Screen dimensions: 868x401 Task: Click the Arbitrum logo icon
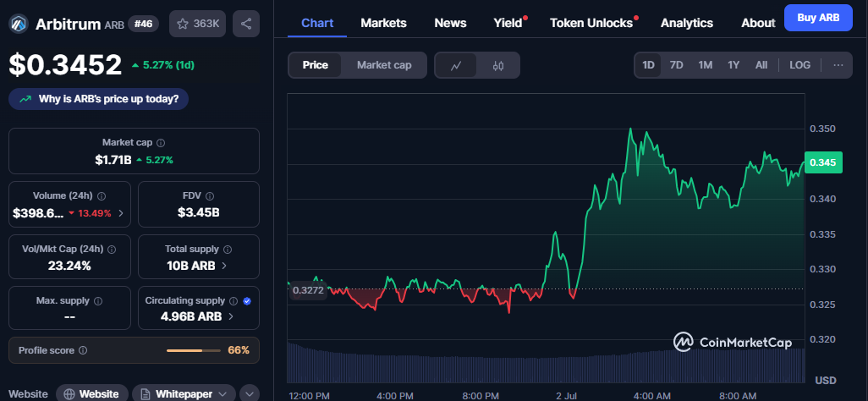(19, 24)
